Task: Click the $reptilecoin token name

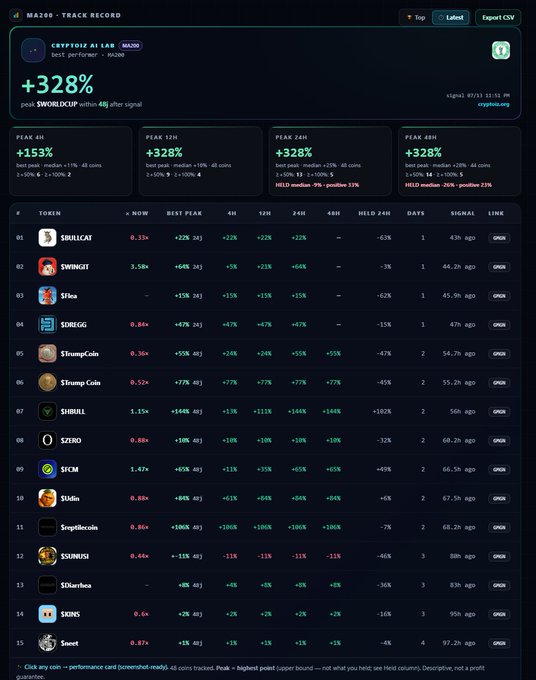Action: coord(79,527)
